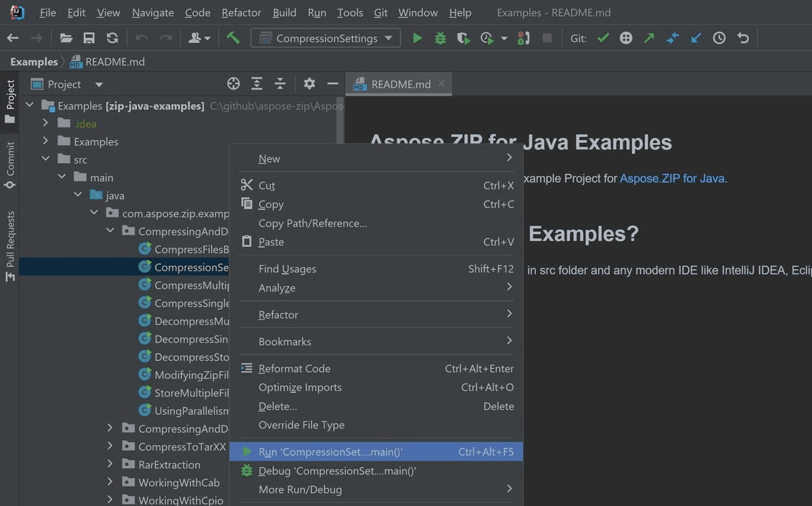The width and height of the screenshot is (812, 506).
Task: Click the Git update project blue arrow
Action: (x=696, y=38)
